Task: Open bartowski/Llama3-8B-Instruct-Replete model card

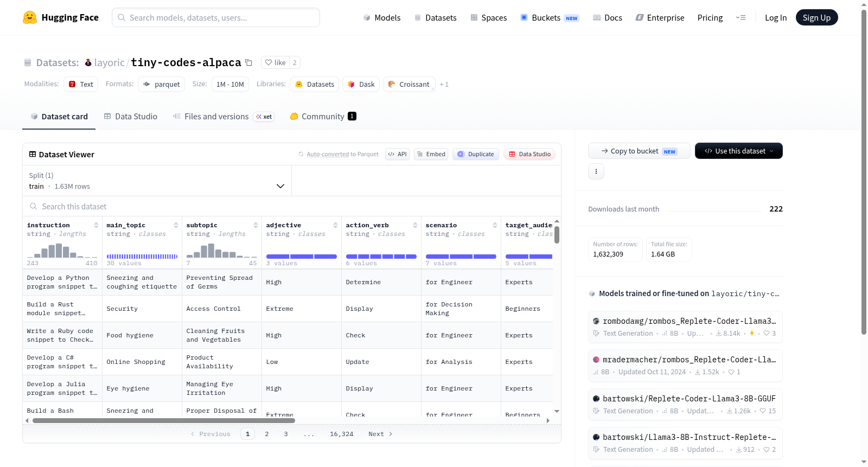Action: 685,443
